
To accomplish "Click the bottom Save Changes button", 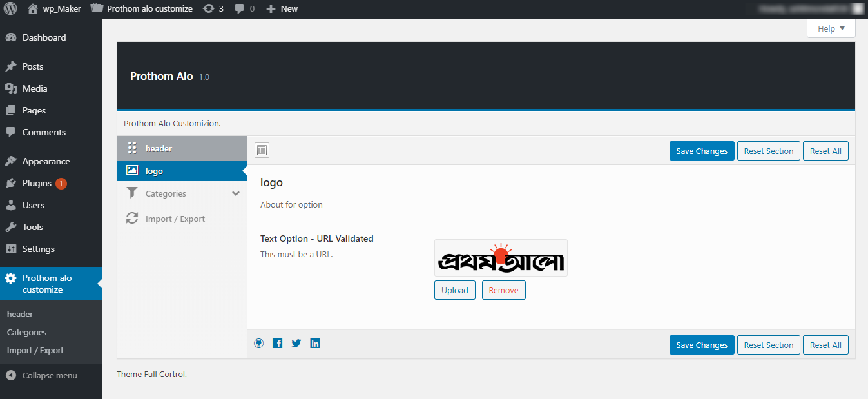I will coord(702,345).
